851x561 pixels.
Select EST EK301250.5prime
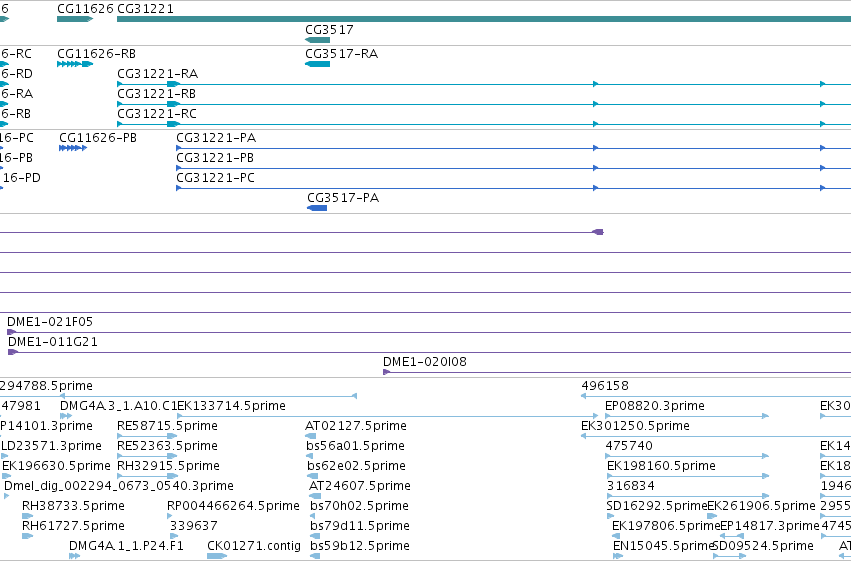pos(636,426)
